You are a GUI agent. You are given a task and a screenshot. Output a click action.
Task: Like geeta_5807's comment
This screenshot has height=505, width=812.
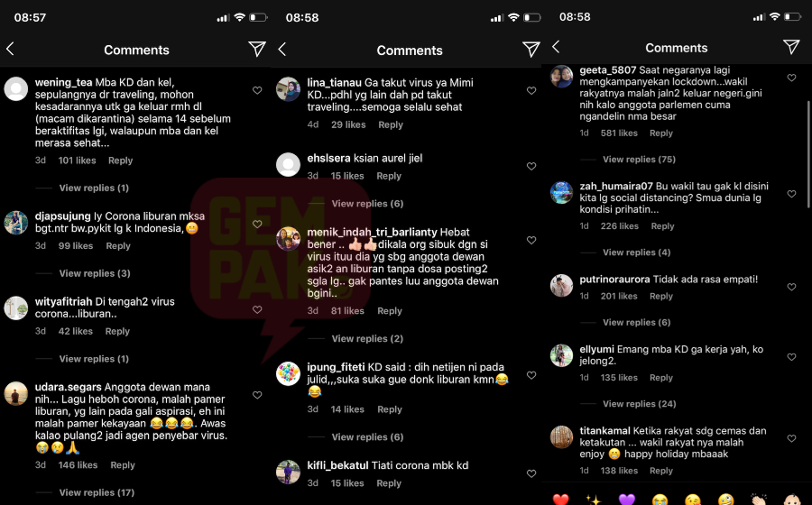pos(791,78)
